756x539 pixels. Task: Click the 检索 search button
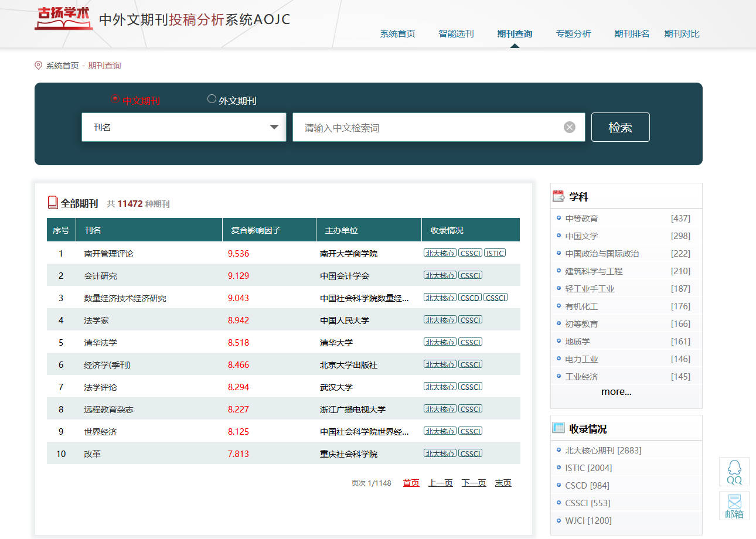(620, 127)
